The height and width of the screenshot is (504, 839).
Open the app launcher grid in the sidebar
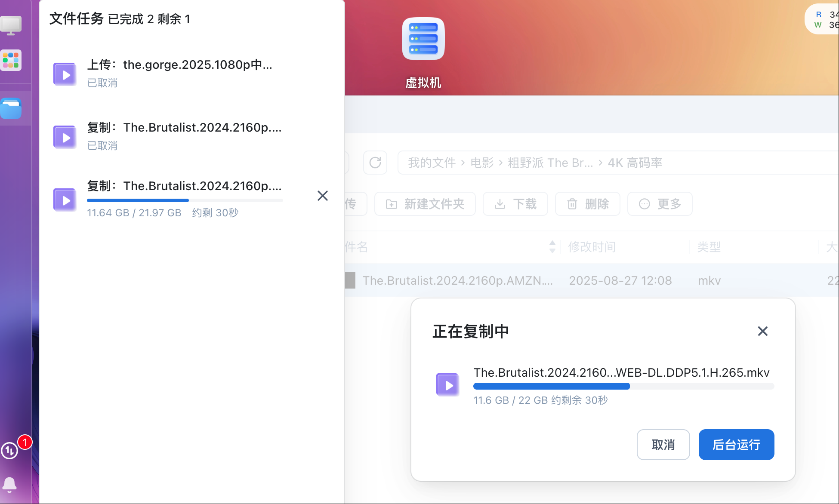[x=11, y=60]
